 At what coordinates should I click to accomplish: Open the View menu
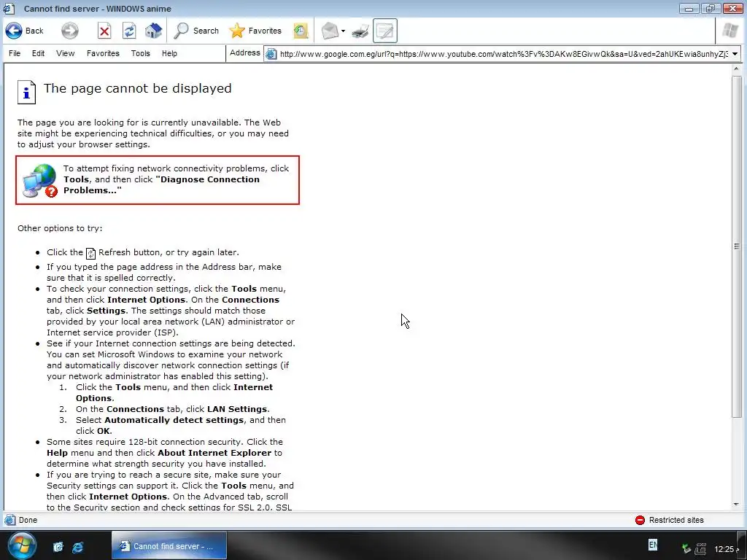[x=65, y=53]
